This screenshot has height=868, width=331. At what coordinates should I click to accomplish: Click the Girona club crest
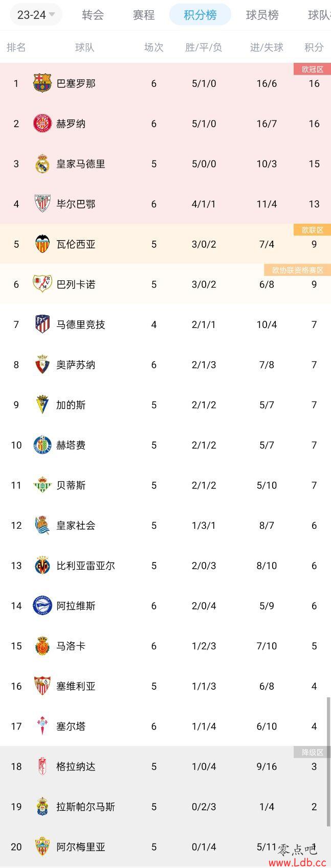tap(42, 124)
